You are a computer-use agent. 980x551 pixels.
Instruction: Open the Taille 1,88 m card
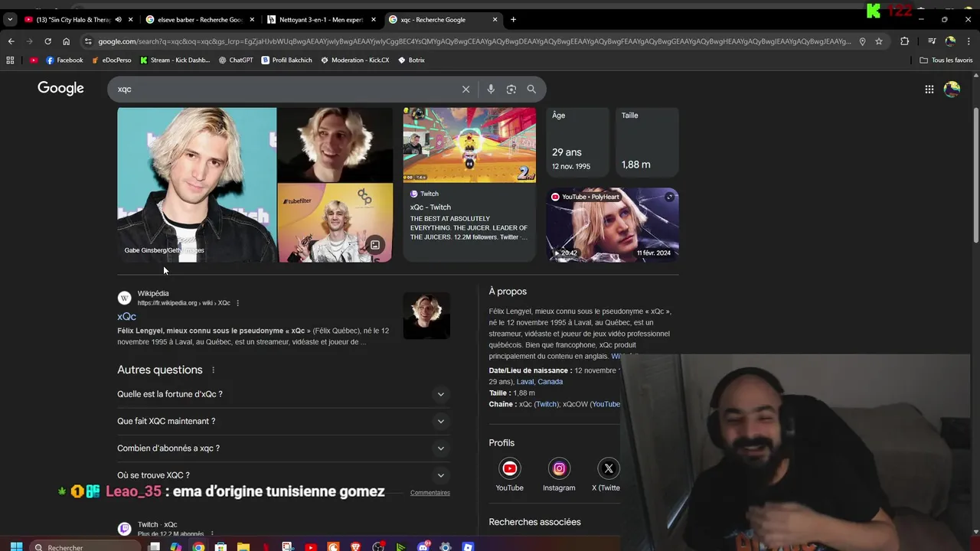pos(647,142)
